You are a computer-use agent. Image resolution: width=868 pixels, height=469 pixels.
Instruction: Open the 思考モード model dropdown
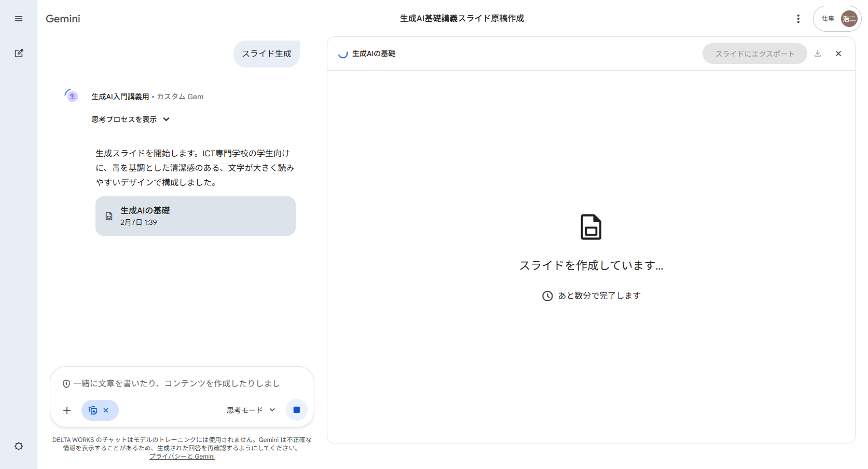[x=251, y=410]
